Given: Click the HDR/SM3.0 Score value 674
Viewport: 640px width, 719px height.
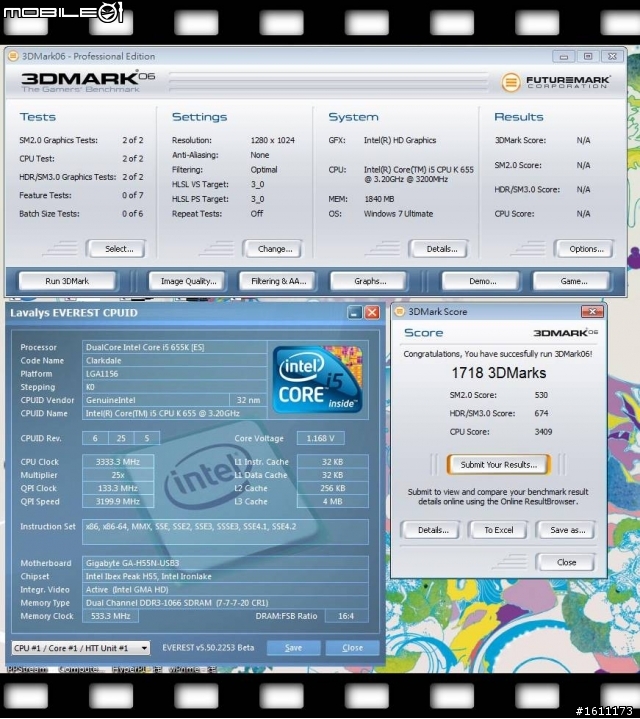Looking at the screenshot, I should point(541,414).
